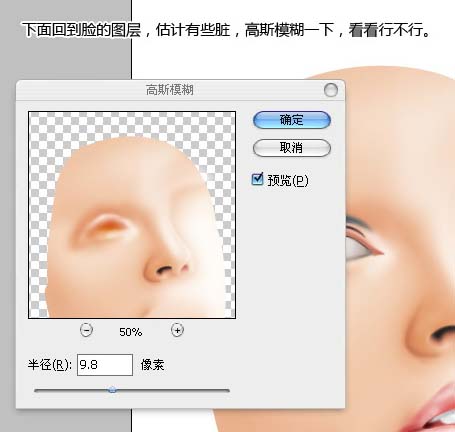Viewport: 455px width, 432px height.
Task: Toggle the 预览(P) checkbox
Action: [x=257, y=179]
